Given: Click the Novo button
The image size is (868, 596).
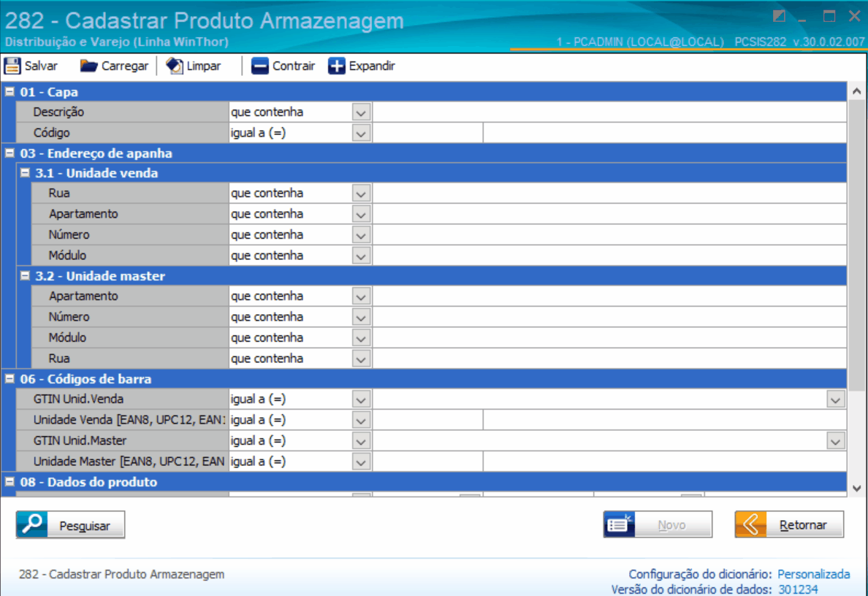Looking at the screenshot, I should click(x=658, y=524).
